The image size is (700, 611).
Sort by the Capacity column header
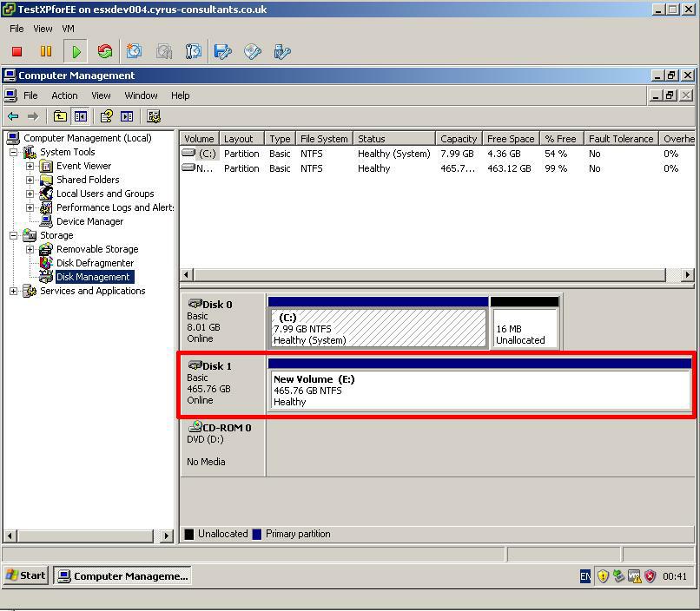[x=459, y=139]
